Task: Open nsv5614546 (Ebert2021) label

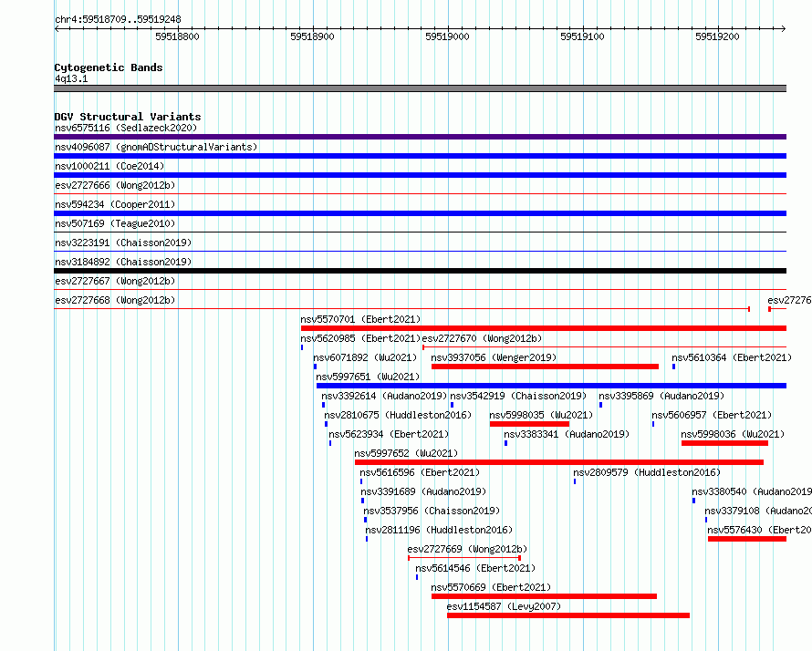Action: [x=475, y=568]
